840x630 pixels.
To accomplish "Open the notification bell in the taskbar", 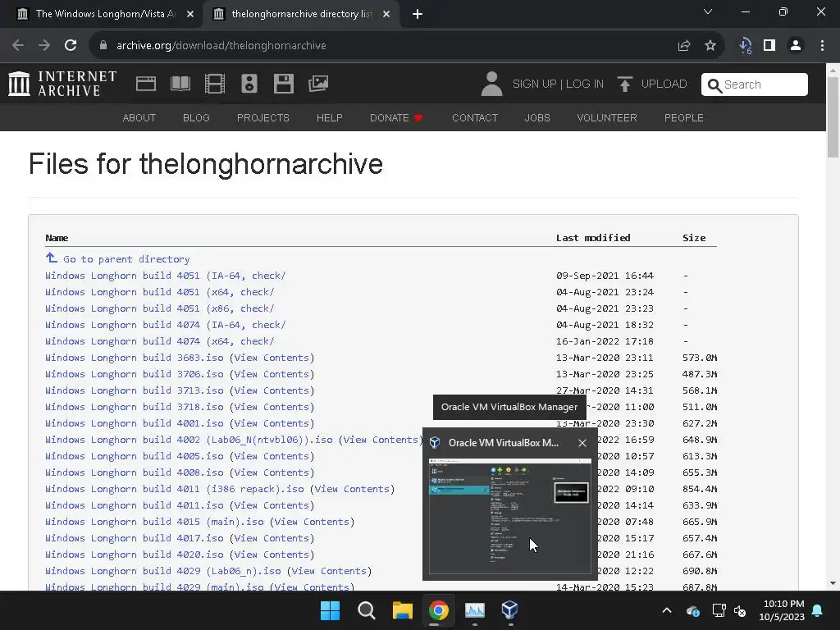I will (818, 610).
